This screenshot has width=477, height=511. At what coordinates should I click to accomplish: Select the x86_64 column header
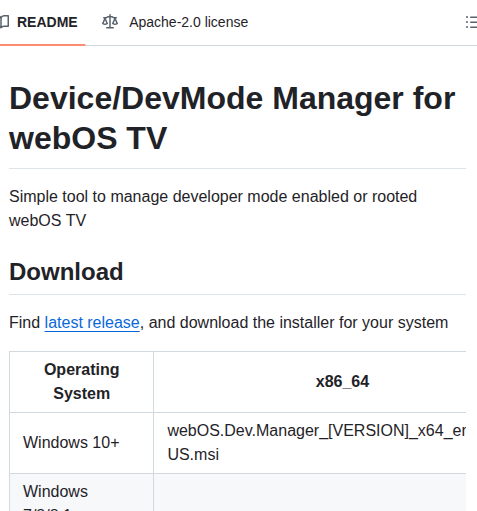pos(310,382)
